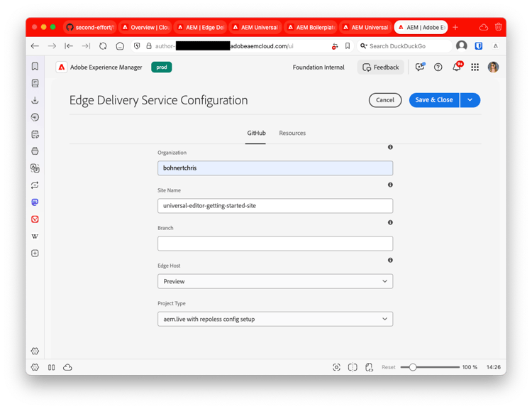Open the sync cloud icon in the status bar
The image size is (532, 409).
67,367
